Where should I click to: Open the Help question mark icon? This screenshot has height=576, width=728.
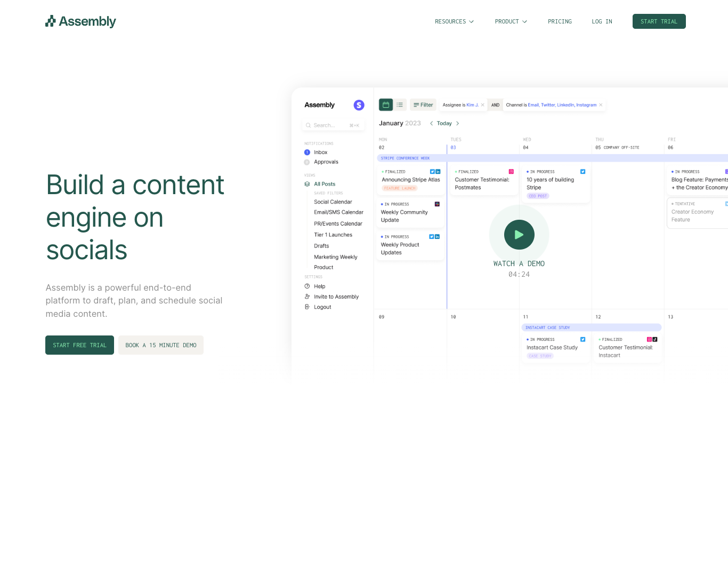pyautogui.click(x=306, y=286)
